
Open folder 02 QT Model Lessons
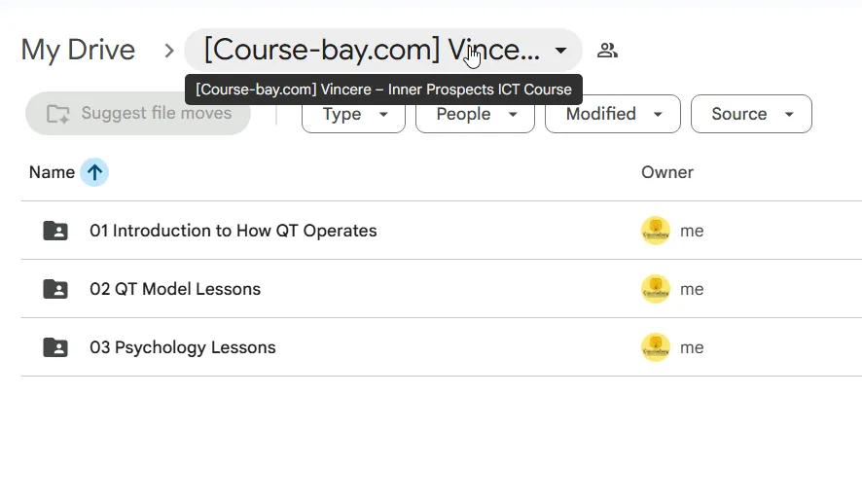(x=175, y=289)
